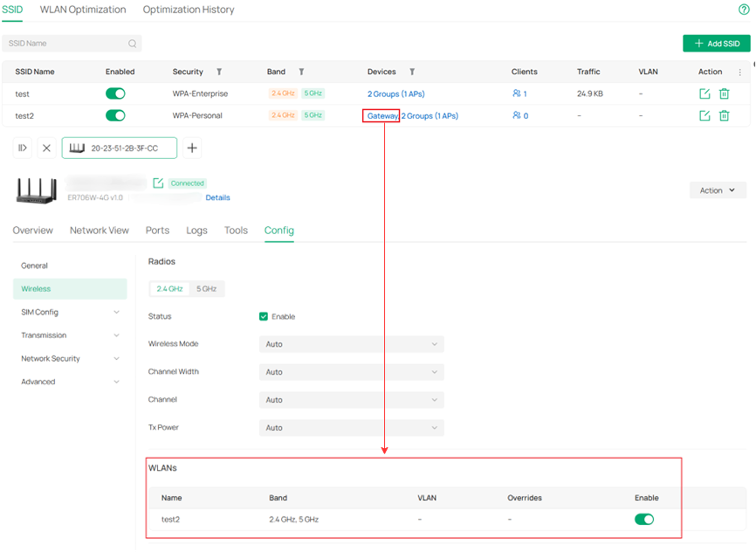Filter the Security column
The image size is (756, 552).
click(x=219, y=72)
